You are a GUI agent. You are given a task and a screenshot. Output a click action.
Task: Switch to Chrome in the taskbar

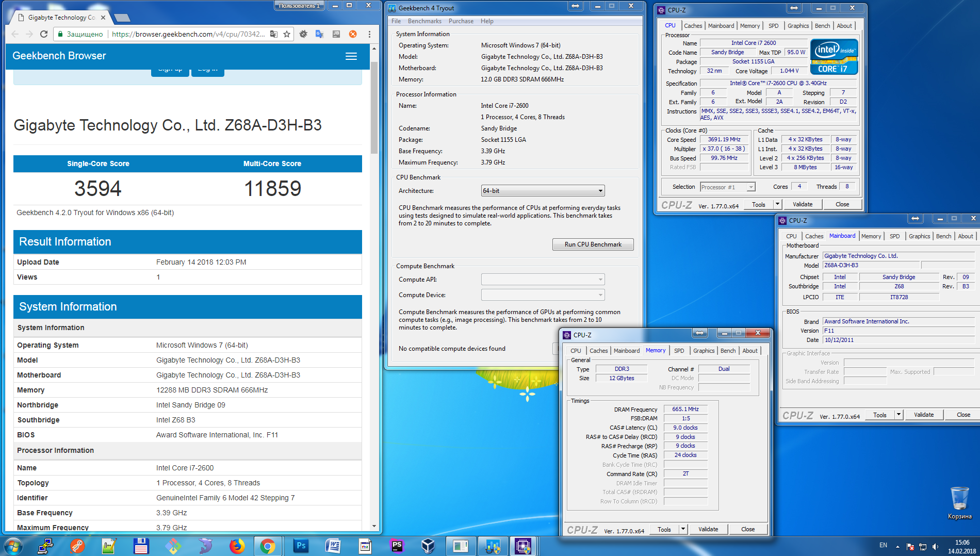click(268, 546)
